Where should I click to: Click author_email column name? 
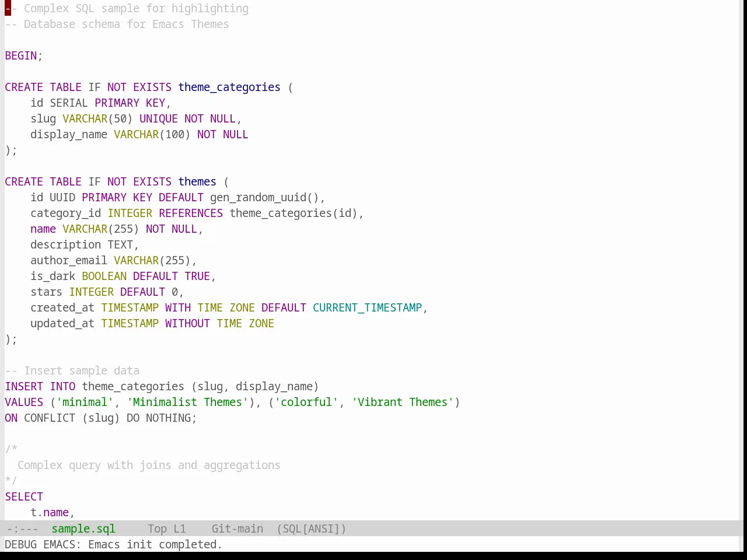(69, 260)
